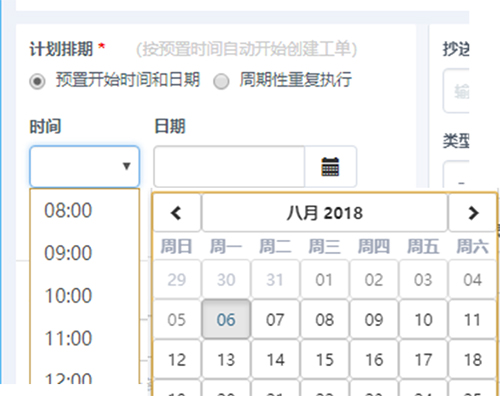
Task: Click the 周三 weekday header
Action: 324,247
